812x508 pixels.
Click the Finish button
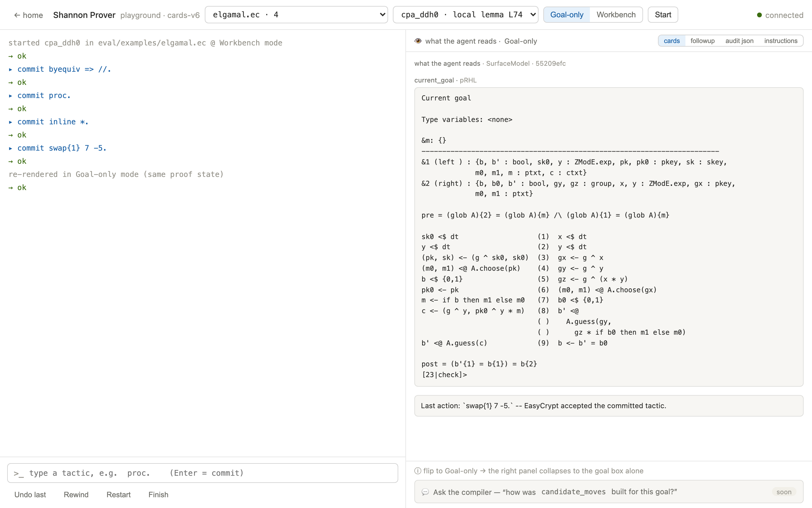point(159,495)
